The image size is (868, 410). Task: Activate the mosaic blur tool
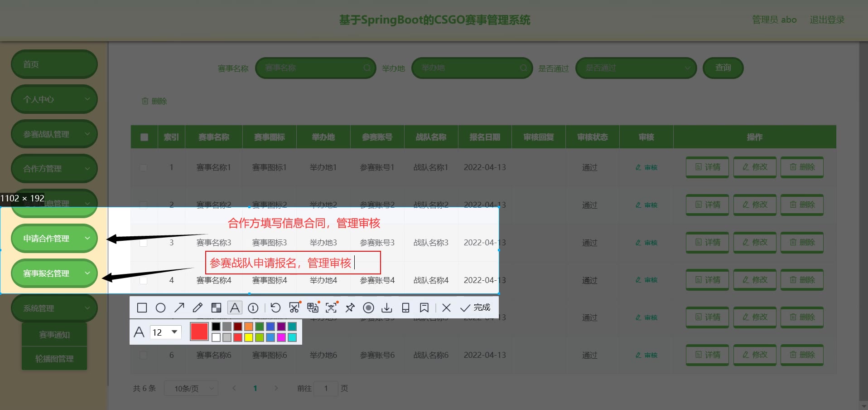tap(216, 308)
